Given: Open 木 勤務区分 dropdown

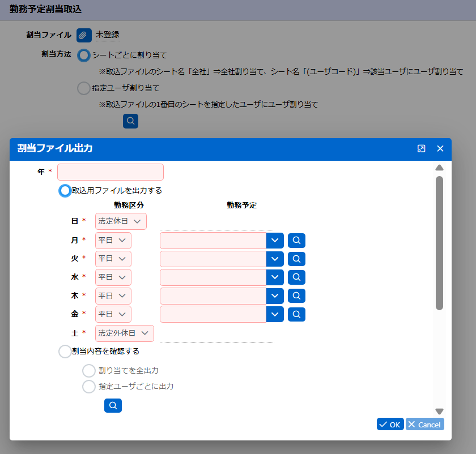Looking at the screenshot, I should click(113, 295).
